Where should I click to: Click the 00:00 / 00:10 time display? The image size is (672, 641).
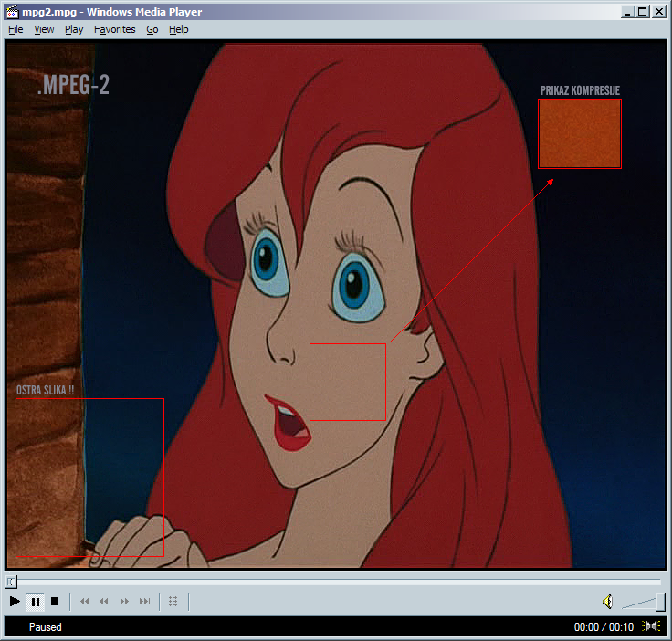point(604,627)
